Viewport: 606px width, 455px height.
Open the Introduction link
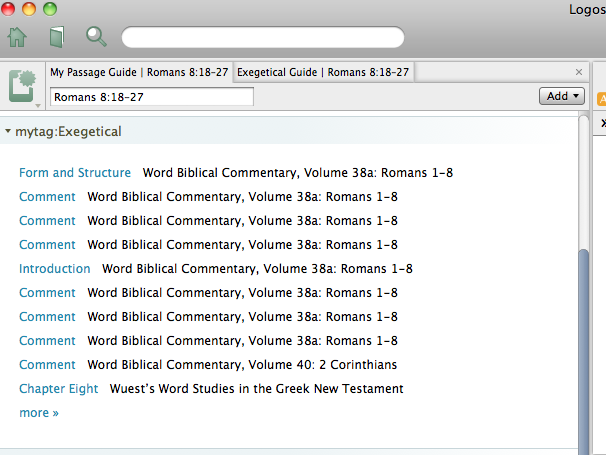click(x=54, y=269)
